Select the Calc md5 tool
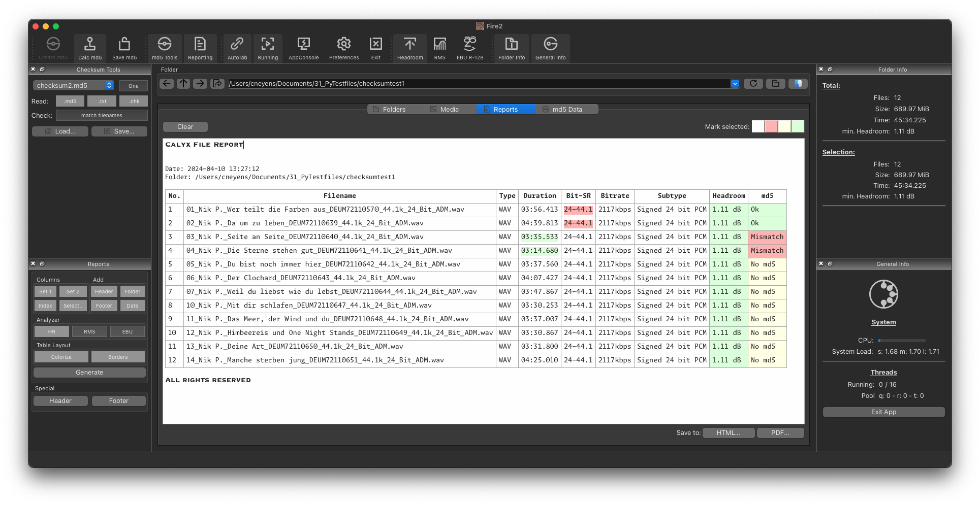980x505 pixels. tap(89, 48)
